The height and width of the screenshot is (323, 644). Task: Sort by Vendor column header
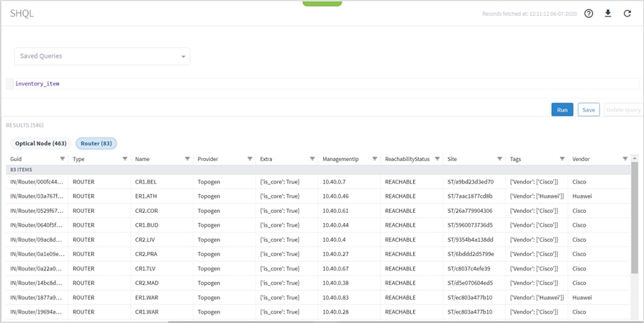pyautogui.click(x=581, y=159)
